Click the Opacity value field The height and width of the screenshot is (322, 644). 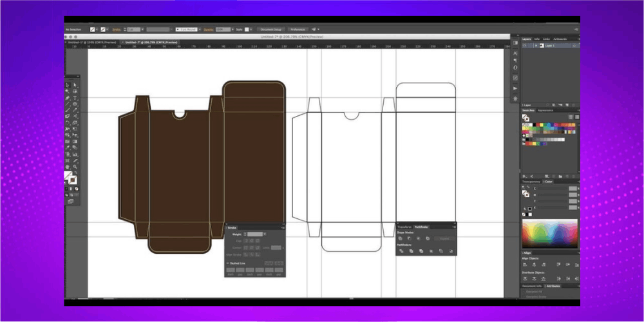(223, 30)
